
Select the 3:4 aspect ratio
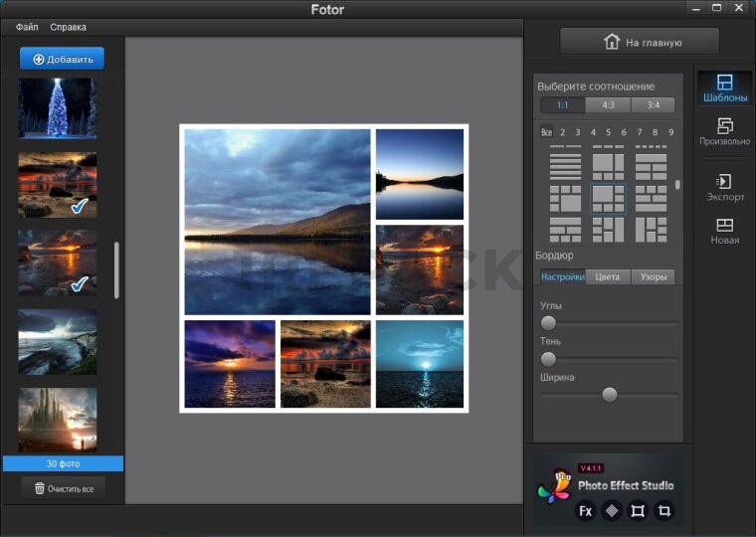(x=653, y=105)
